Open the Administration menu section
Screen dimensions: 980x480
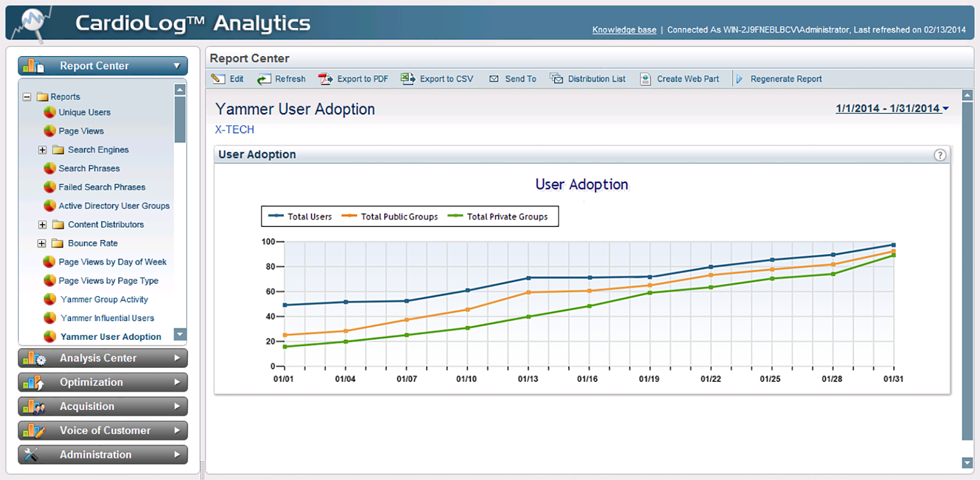click(x=103, y=455)
